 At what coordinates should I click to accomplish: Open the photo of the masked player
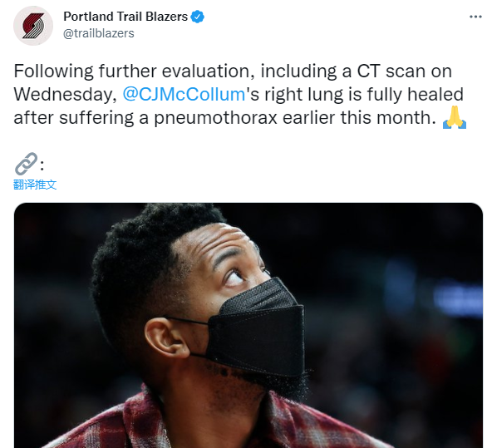pyautogui.click(x=248, y=325)
